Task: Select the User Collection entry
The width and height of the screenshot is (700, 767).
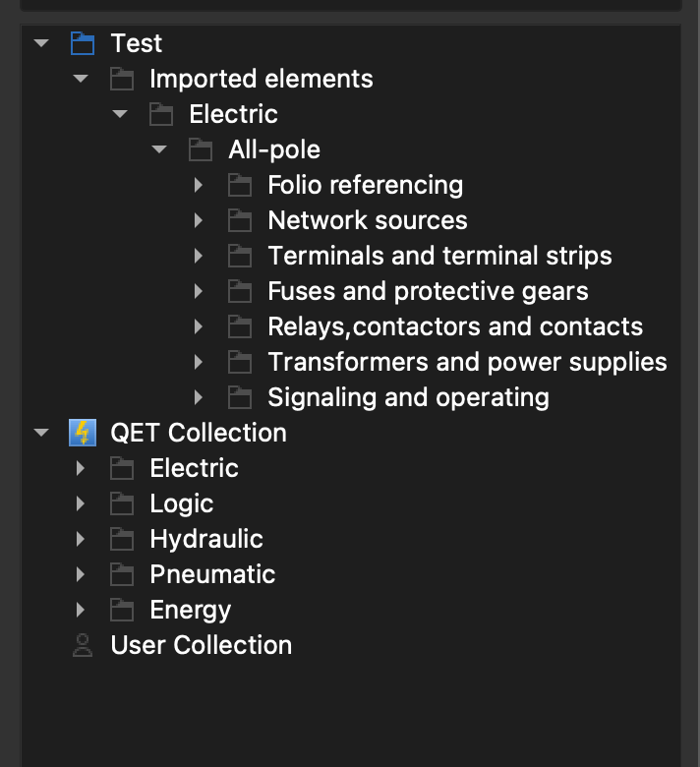Action: tap(201, 645)
